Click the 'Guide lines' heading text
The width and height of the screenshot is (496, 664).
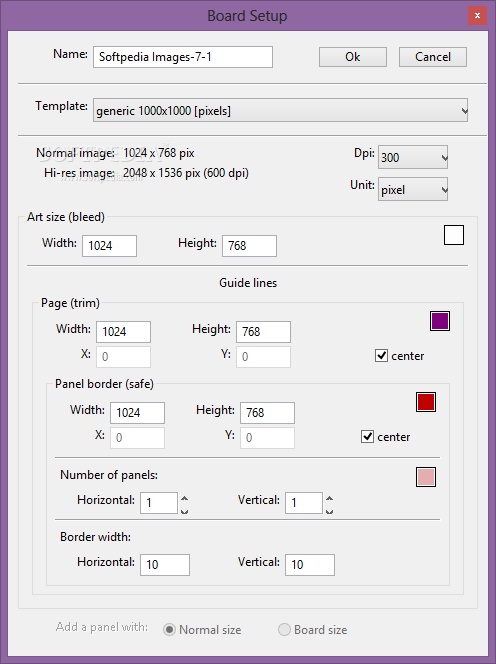point(248,283)
